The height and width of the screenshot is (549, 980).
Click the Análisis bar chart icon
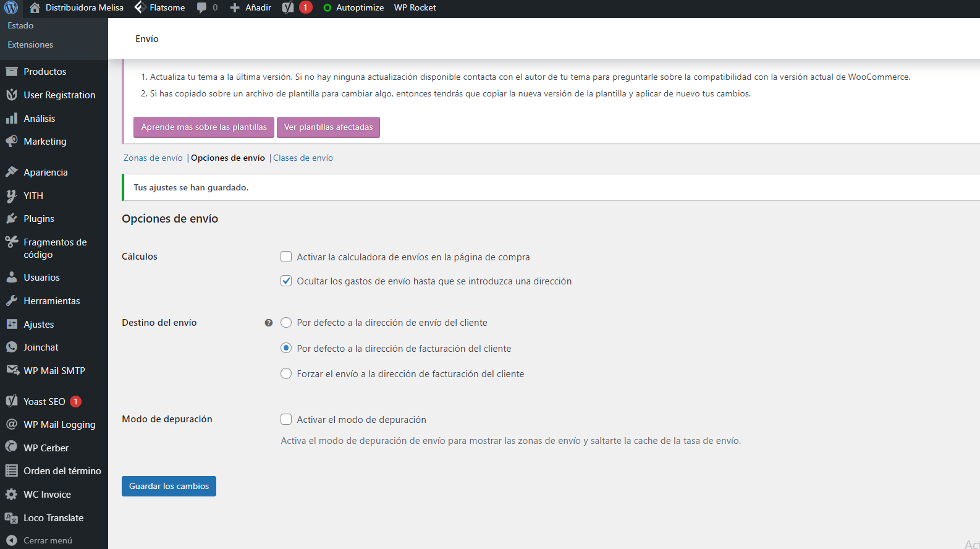tap(12, 119)
